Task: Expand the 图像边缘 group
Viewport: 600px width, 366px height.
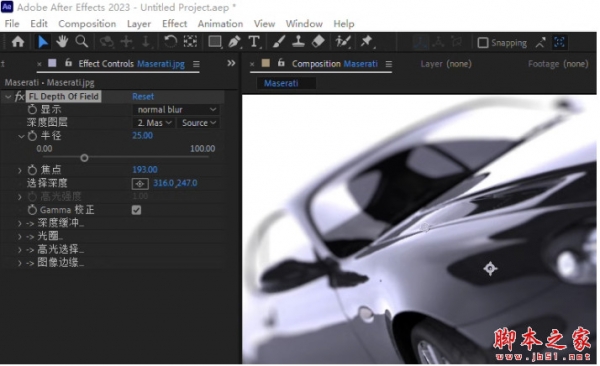Action: pyautogui.click(x=20, y=263)
